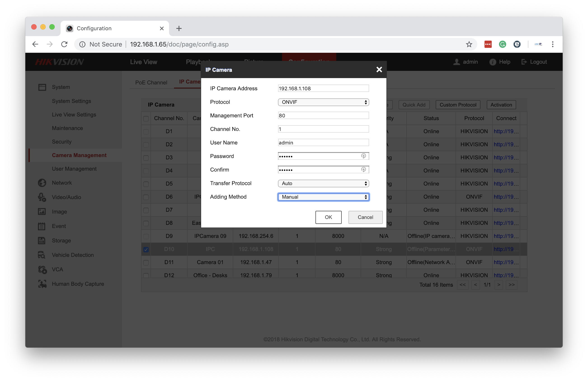Click the Video/Audio microphone icon
Screen dimensions: 588x381
[42, 197]
